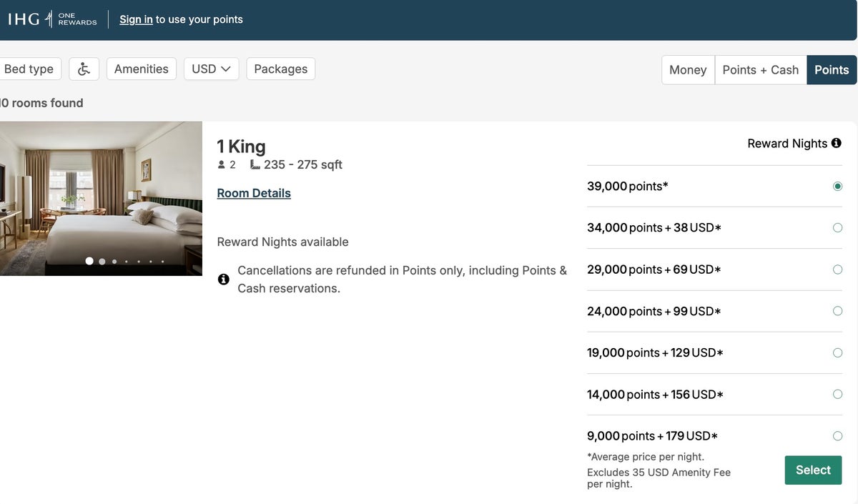Viewport: 858px width, 504px height.
Task: Open the USD currency dropdown
Action: coord(211,68)
